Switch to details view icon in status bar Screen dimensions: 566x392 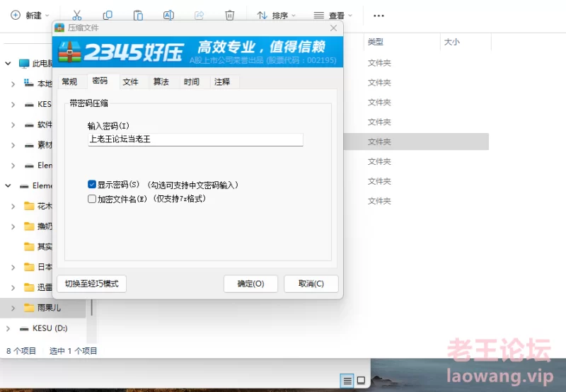click(347, 381)
